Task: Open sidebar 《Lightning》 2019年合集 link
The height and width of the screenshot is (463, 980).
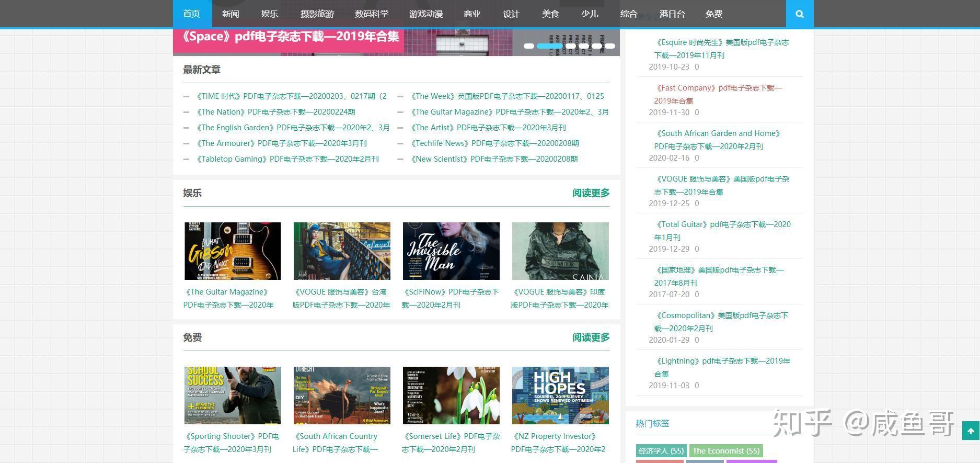Action: [722, 367]
